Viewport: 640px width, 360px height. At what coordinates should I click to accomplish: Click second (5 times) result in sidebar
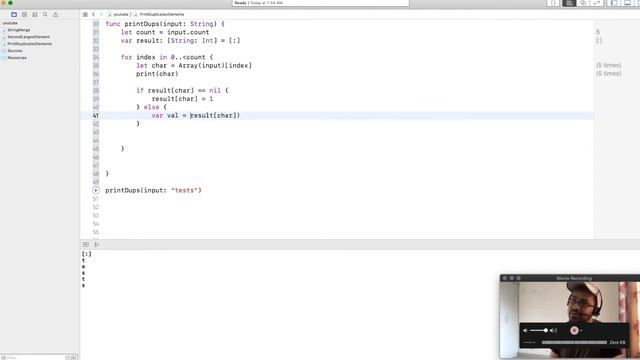(x=609, y=73)
